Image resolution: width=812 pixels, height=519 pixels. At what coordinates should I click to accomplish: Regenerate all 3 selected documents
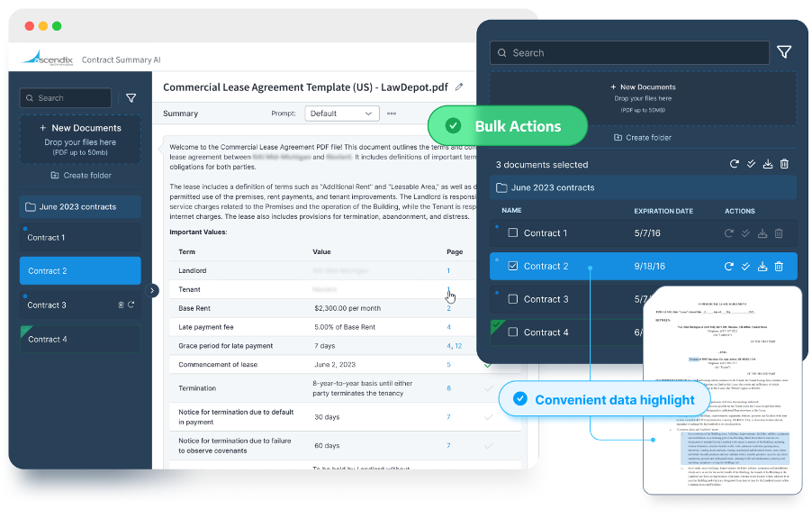coord(734,164)
